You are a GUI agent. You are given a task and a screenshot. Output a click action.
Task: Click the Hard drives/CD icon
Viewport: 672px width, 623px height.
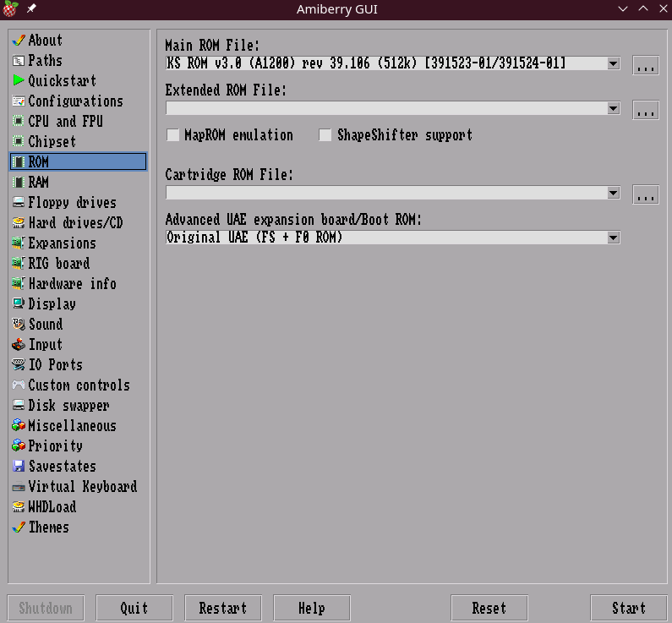tap(19, 223)
